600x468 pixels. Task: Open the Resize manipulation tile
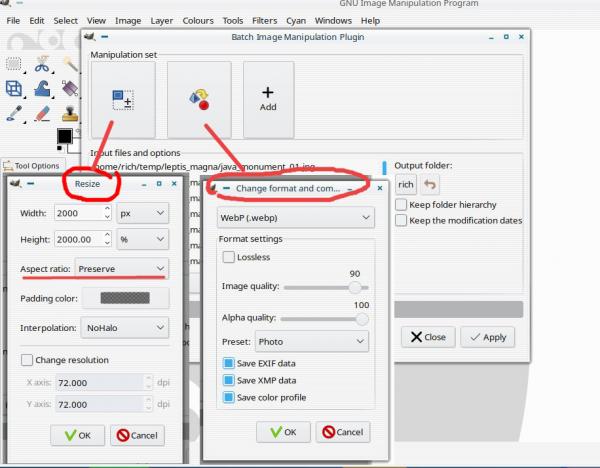123,99
